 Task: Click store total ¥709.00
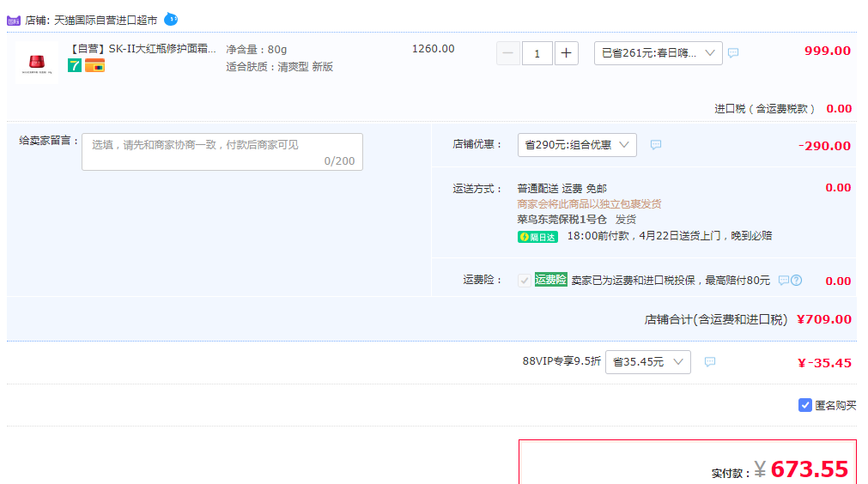point(823,319)
